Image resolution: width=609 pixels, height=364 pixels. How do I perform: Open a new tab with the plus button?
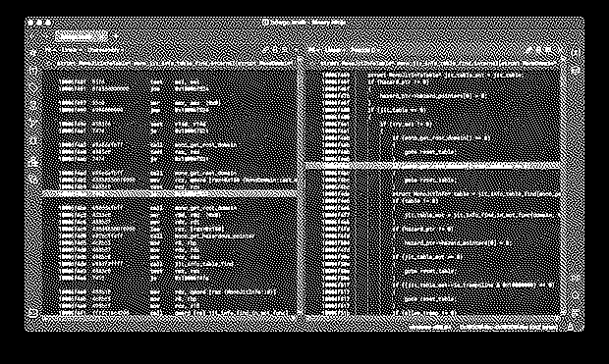tap(115, 36)
